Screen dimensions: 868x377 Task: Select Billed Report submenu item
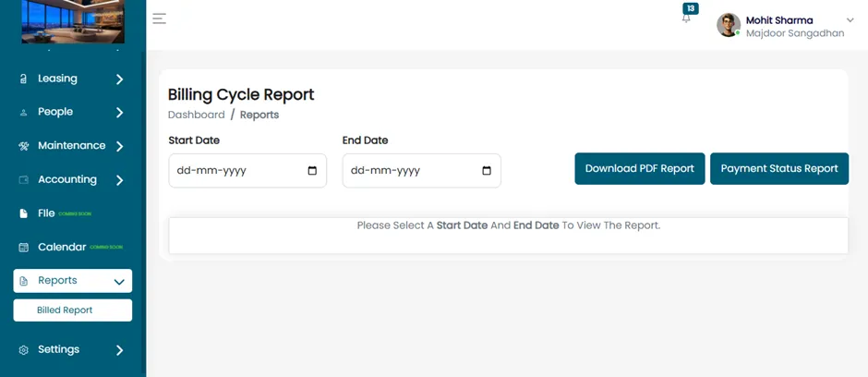pos(73,310)
